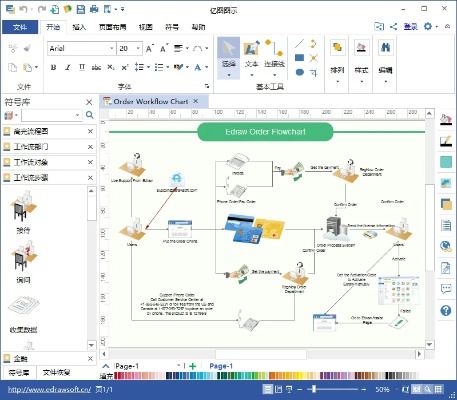Open the font size 20 dropdown
Viewport: 457px width, 400px height.
pyautogui.click(x=138, y=49)
